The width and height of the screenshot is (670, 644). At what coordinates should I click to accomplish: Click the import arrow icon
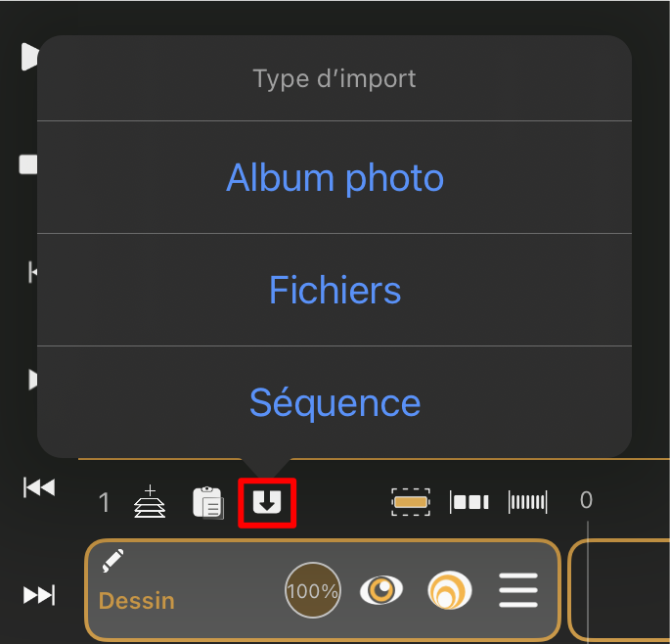[267, 502]
